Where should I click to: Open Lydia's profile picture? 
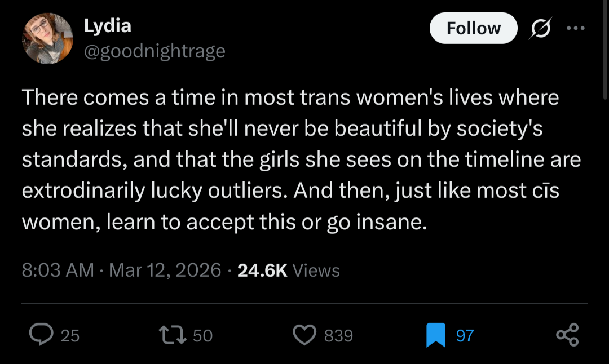click(x=48, y=38)
